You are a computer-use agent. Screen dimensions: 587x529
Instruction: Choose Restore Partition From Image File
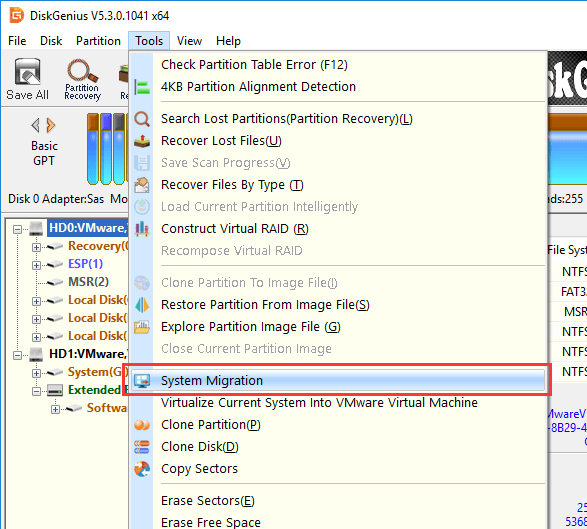[338, 305]
